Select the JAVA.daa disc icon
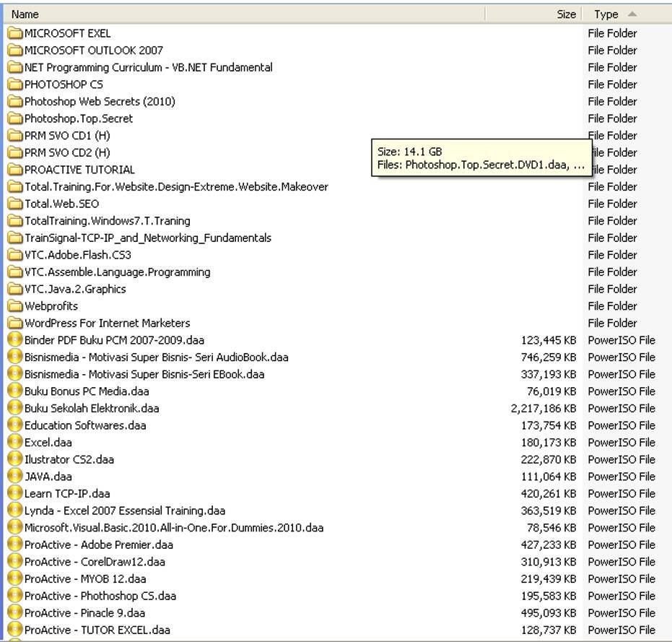This screenshot has height=642, width=672. 15,476
